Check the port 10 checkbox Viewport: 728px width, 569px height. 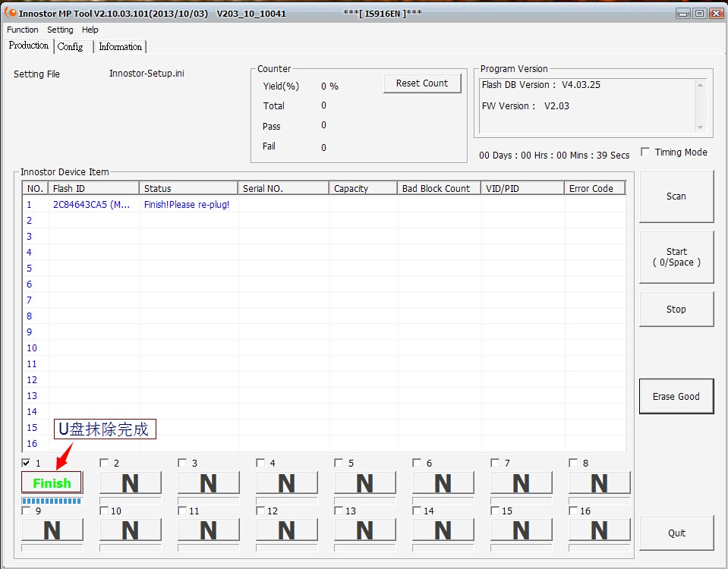104,511
